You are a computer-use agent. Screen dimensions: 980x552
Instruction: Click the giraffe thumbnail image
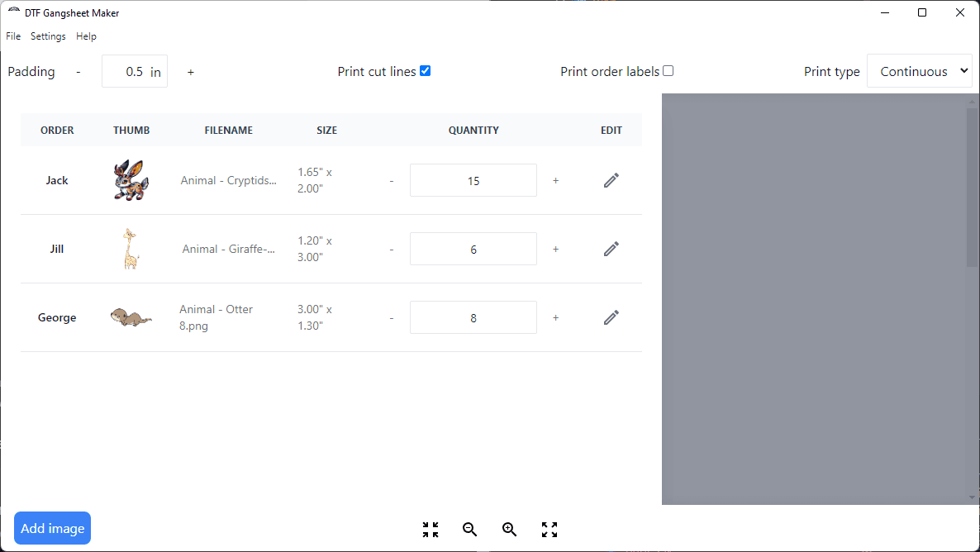(131, 249)
